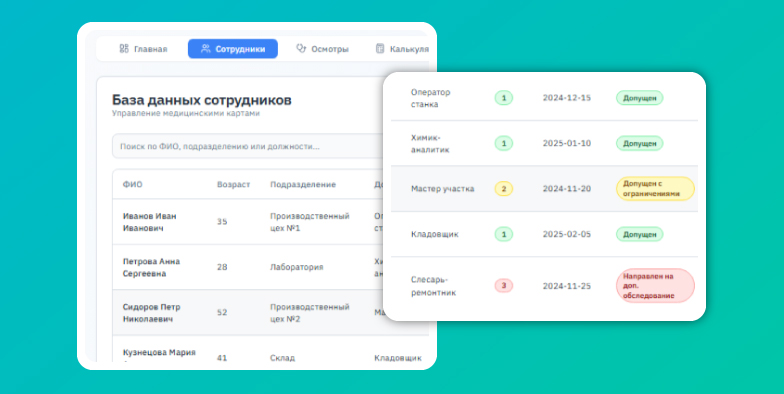Click the Мастер участка position
The width and height of the screenshot is (784, 394).
[442, 189]
